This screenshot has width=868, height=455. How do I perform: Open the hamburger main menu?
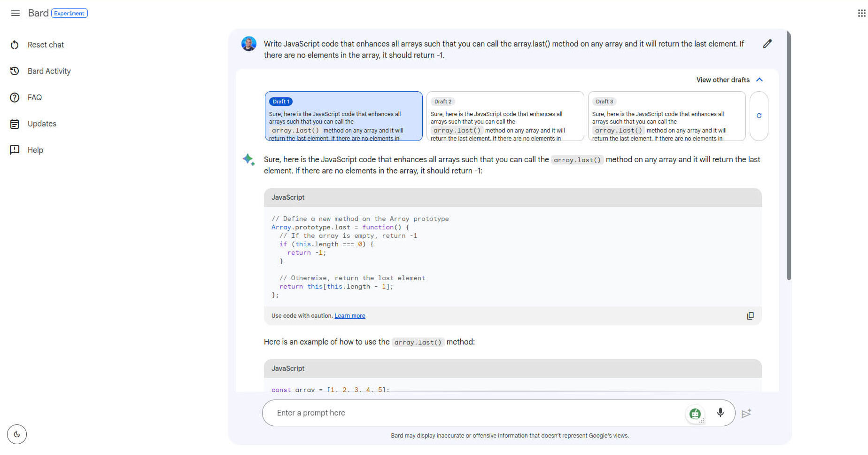click(15, 13)
